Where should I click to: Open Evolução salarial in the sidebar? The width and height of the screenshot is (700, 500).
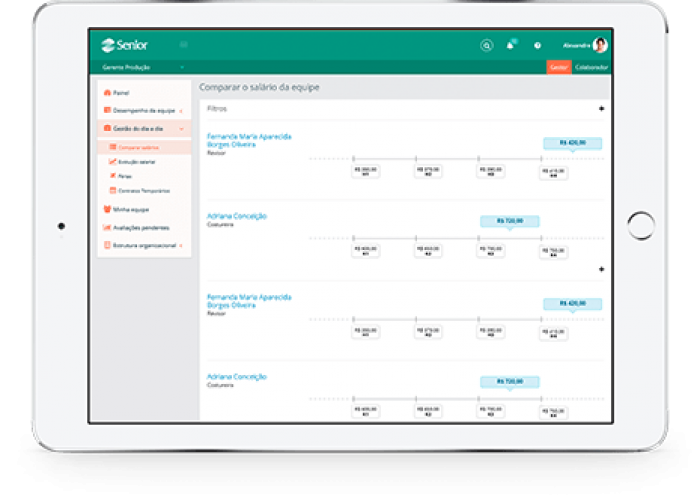click(x=136, y=162)
